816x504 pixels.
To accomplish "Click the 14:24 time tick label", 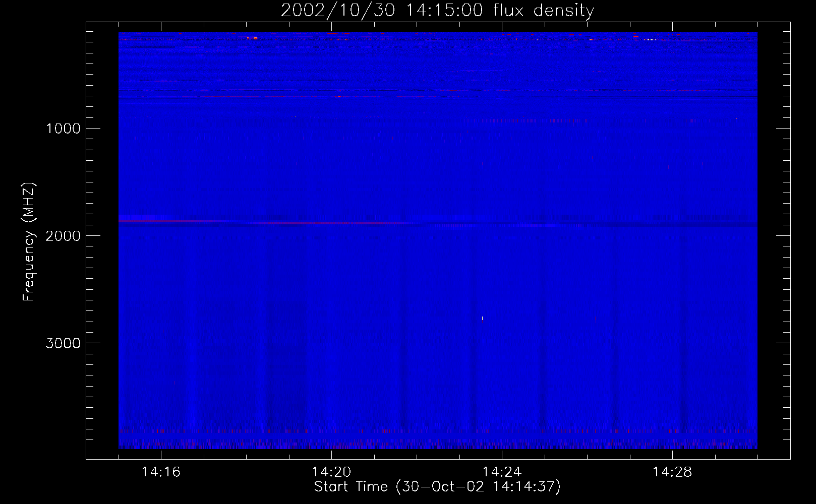I will (x=502, y=472).
